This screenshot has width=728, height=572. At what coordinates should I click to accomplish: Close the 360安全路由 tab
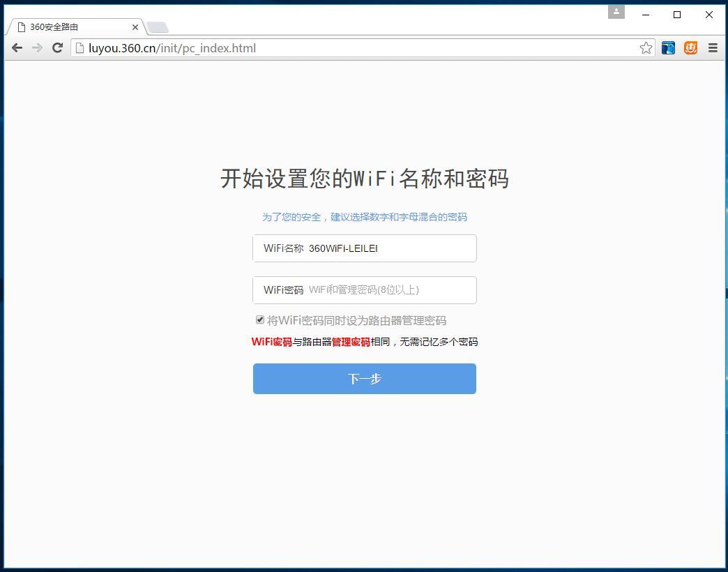click(x=135, y=27)
